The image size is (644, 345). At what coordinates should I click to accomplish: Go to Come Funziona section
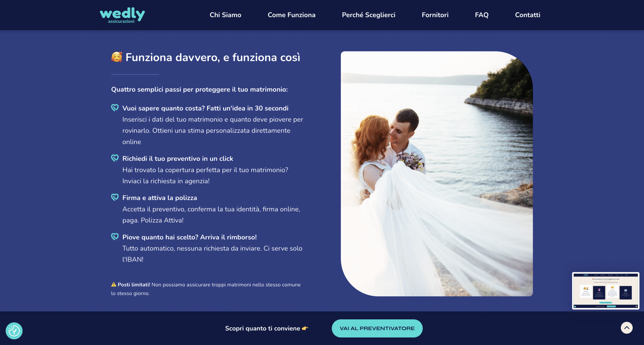[x=291, y=15]
